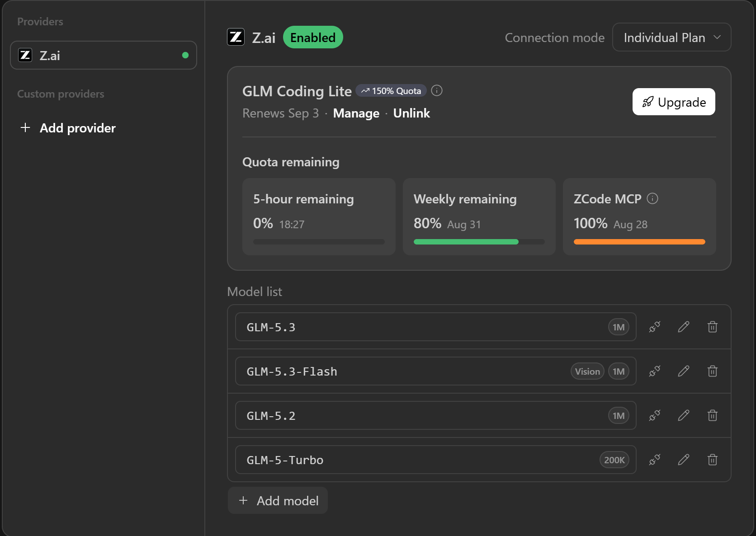The width and height of the screenshot is (756, 536).
Task: Click the "Connection mode" label
Action: [555, 38]
